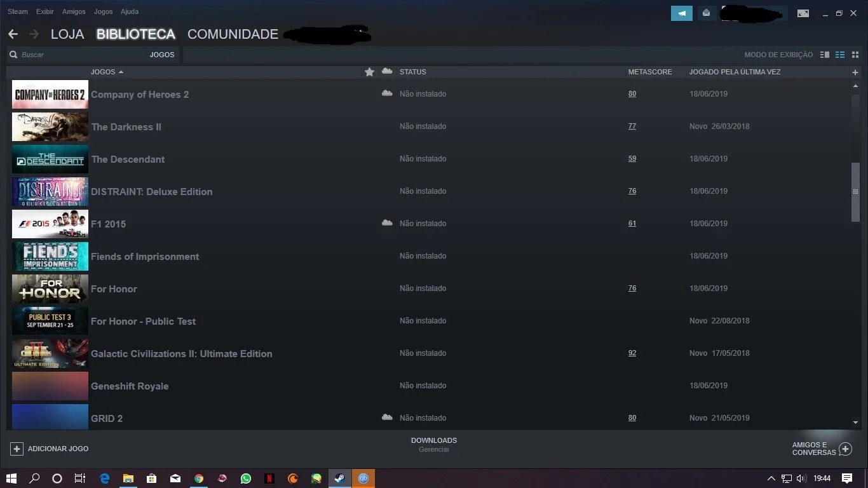The height and width of the screenshot is (488, 868).
Task: Open Cortana circle in the taskbar
Action: click(x=57, y=478)
